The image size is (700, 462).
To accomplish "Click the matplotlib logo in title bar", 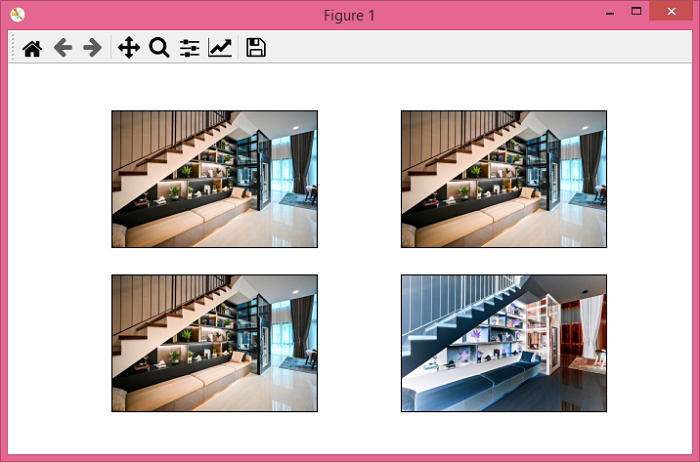I will pyautogui.click(x=17, y=15).
